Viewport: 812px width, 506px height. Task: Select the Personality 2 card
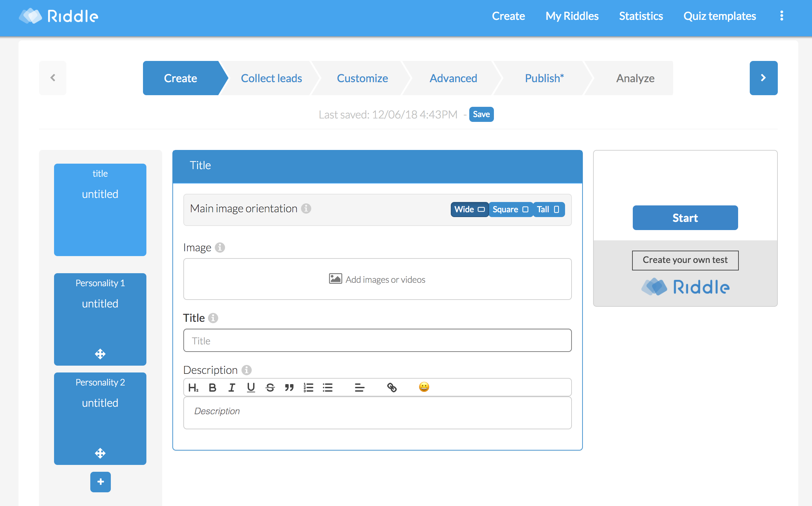pos(100,418)
